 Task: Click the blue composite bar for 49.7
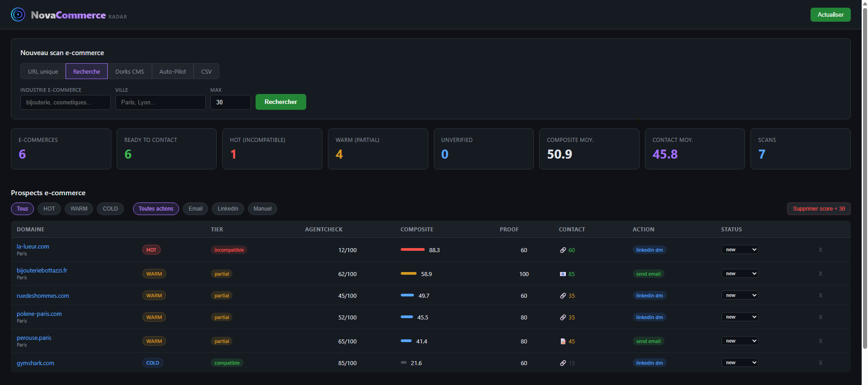(x=407, y=295)
